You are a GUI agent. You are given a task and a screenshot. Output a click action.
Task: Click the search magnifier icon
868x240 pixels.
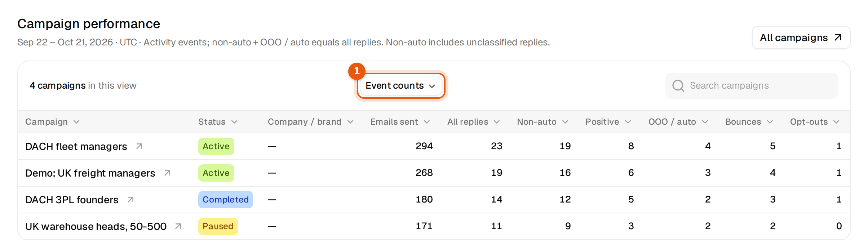point(678,86)
